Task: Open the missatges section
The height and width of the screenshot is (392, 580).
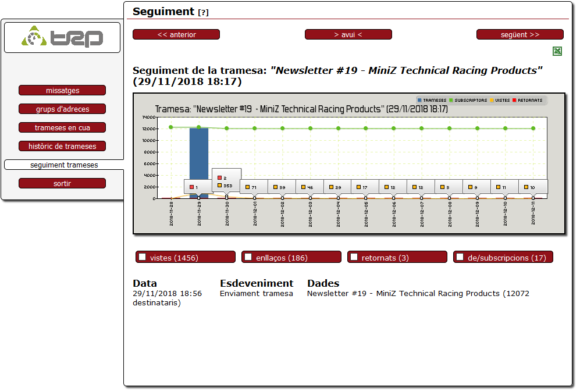Action: coord(62,90)
